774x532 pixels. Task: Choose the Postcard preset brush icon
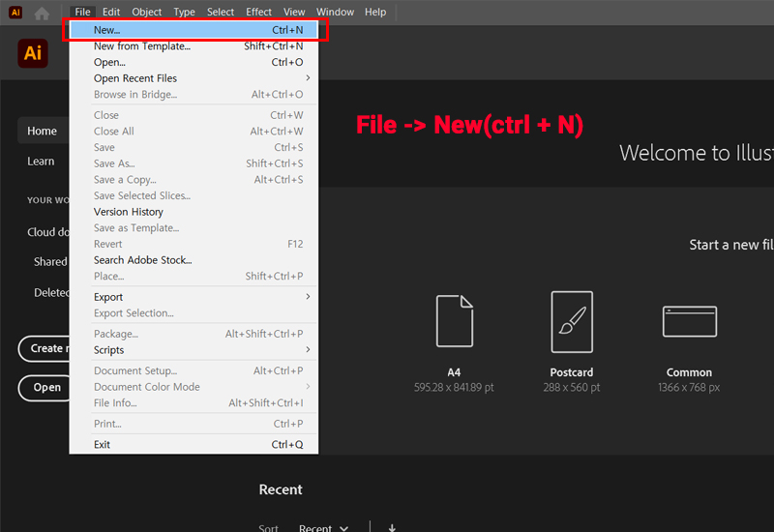coord(572,322)
